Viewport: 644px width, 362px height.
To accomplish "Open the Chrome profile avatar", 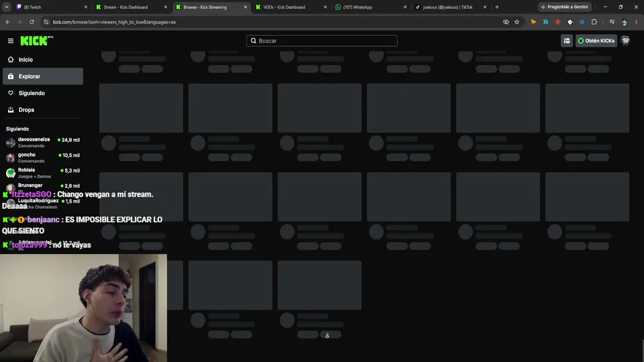I will pos(624,22).
